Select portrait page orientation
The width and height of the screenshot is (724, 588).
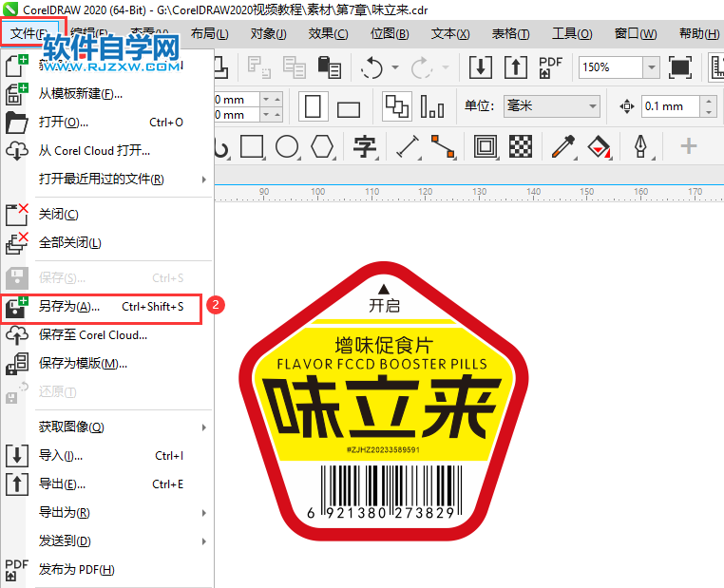[x=313, y=106]
